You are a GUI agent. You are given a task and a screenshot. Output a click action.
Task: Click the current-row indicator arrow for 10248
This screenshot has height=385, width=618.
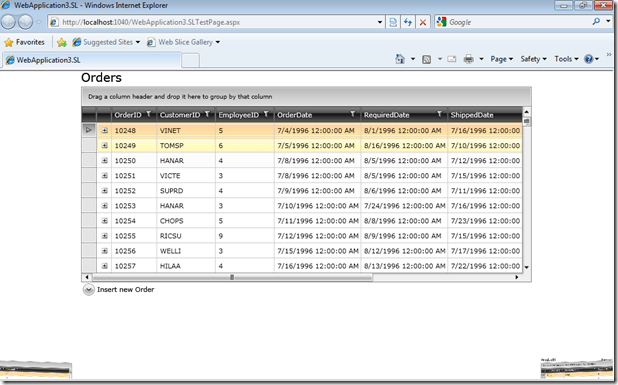(89, 130)
